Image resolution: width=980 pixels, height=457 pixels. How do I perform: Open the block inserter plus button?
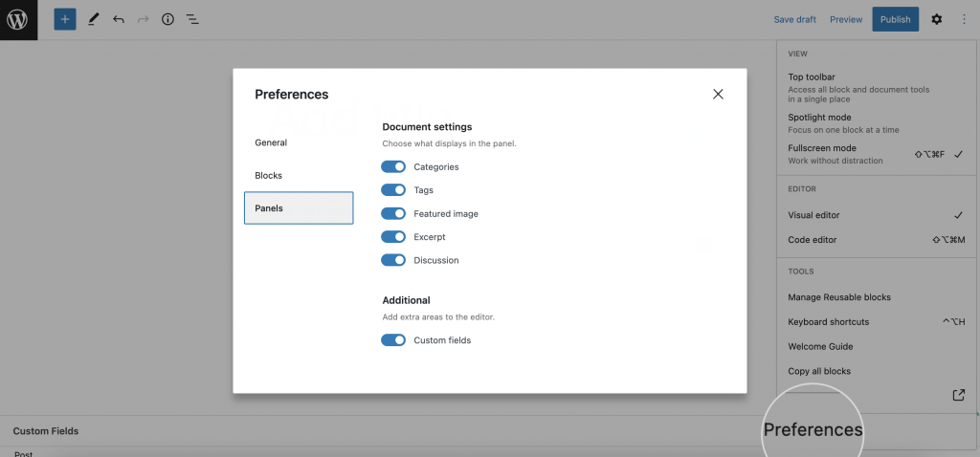[x=65, y=19]
